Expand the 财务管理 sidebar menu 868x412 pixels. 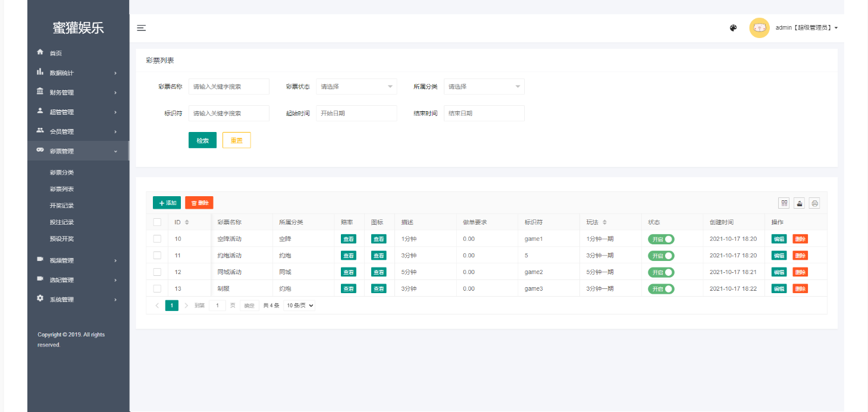point(77,92)
